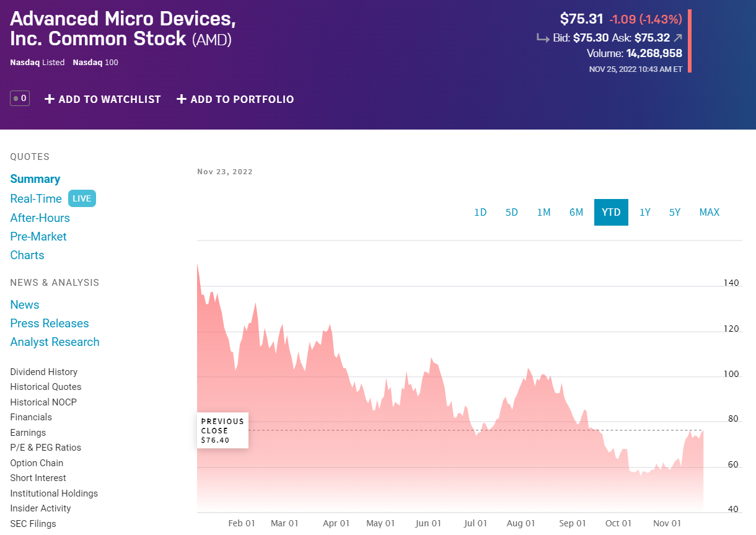View Short Interest data

coord(38,478)
